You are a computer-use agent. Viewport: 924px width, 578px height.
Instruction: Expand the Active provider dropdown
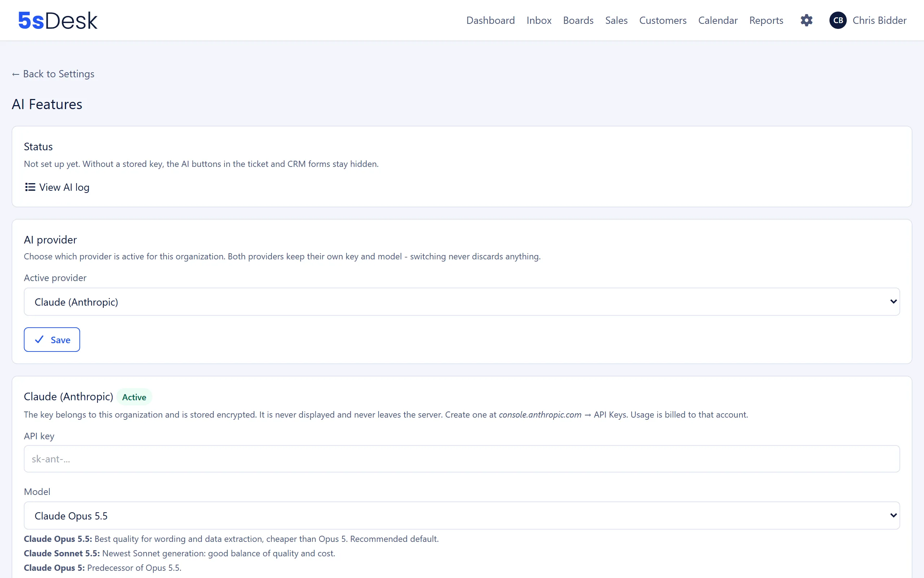coord(462,302)
